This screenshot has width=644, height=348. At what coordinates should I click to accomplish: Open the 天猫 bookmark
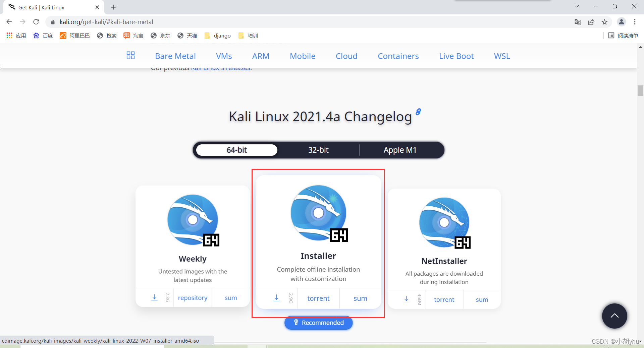(x=187, y=36)
